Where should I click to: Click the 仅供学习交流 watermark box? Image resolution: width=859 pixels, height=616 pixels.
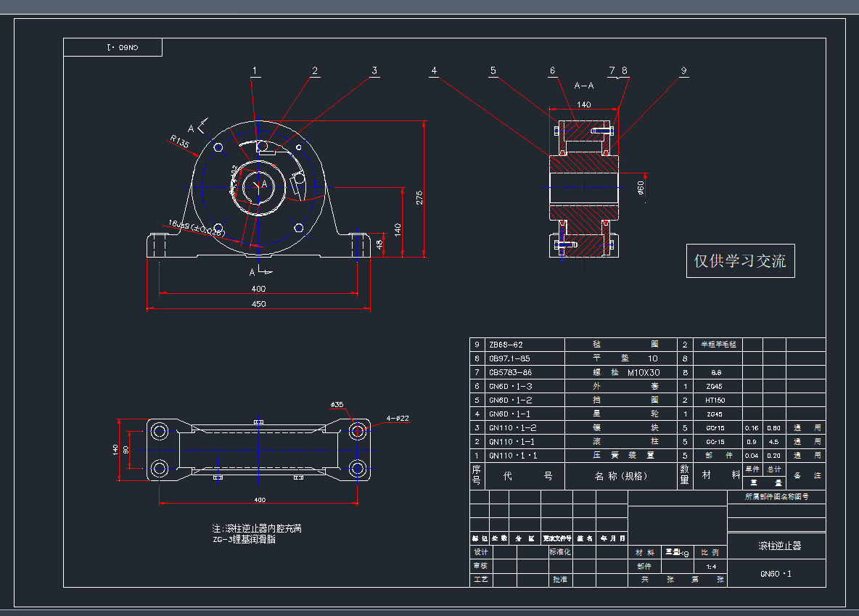740,261
